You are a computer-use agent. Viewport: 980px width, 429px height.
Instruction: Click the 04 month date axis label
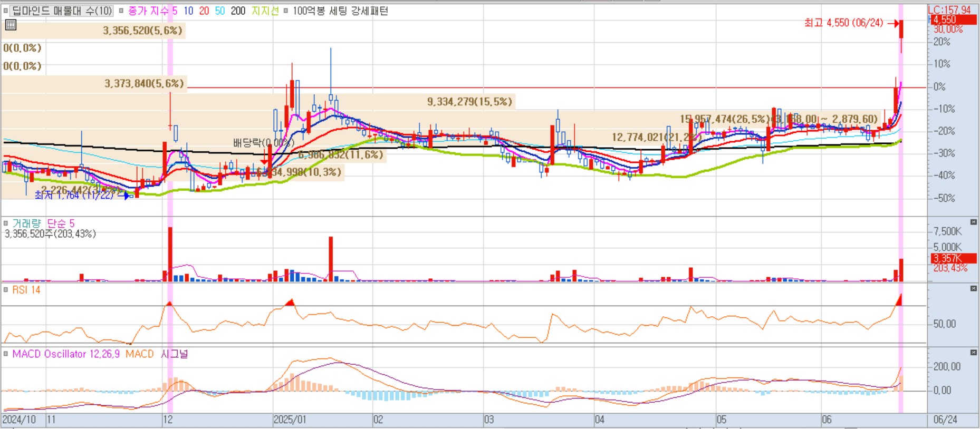(599, 420)
